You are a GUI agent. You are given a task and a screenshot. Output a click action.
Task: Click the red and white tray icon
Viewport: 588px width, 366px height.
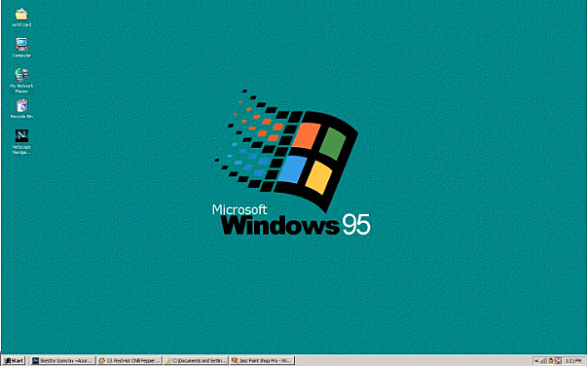click(x=558, y=361)
